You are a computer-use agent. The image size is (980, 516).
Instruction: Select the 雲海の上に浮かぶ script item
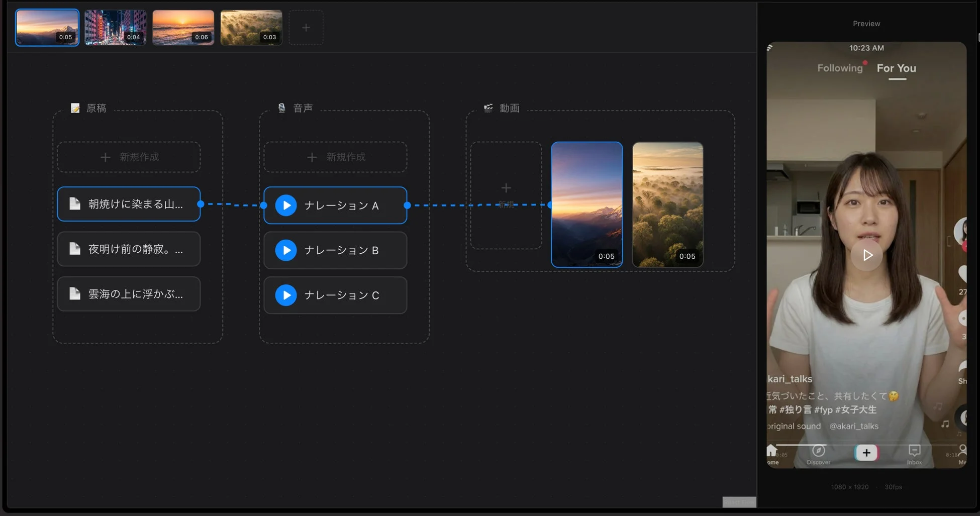click(129, 294)
